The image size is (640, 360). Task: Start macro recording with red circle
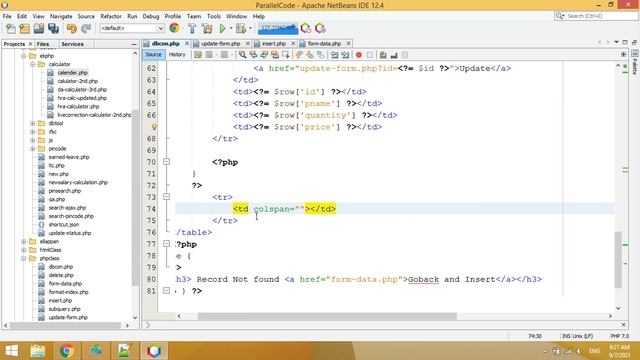click(x=359, y=55)
